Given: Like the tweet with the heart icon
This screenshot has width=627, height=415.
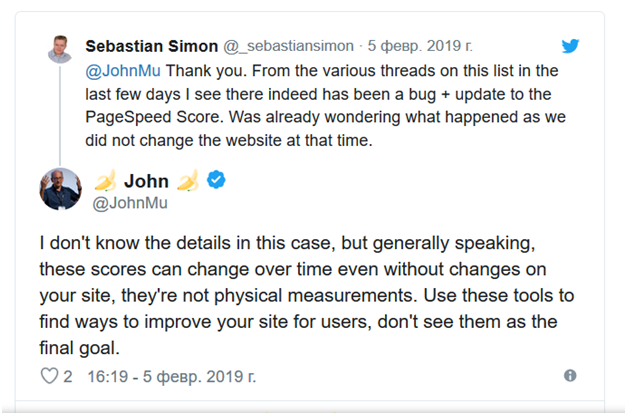Looking at the screenshot, I should 49,376.
